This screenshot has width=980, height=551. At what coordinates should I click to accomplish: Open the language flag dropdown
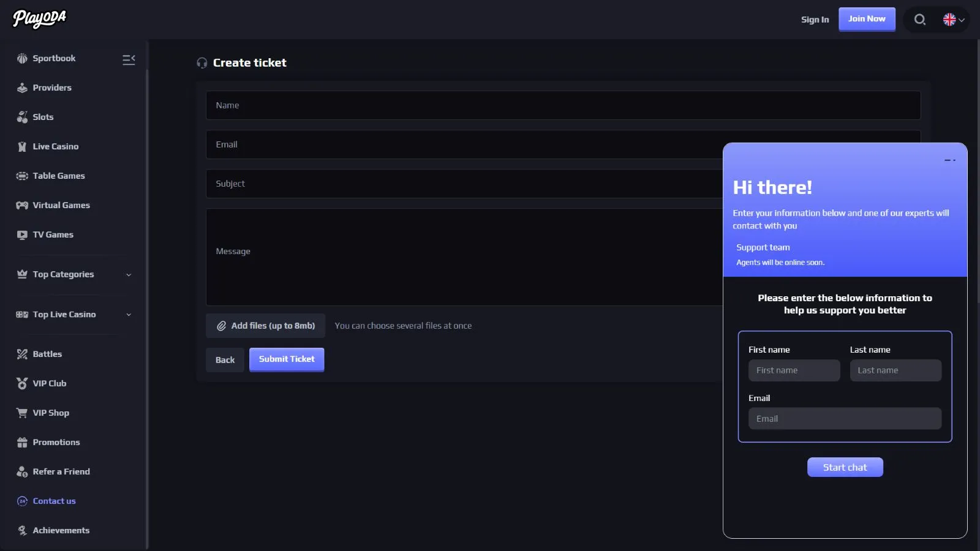pos(954,20)
